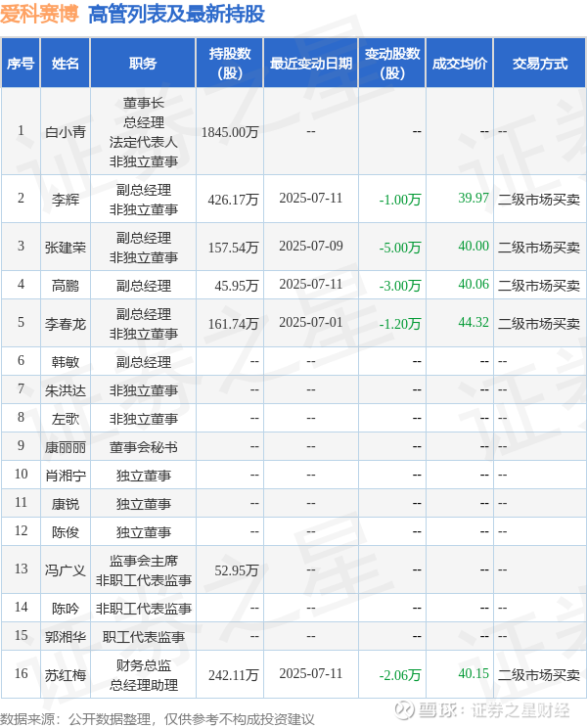Click the 职务 column header
This screenshot has height=728, width=587.
click(143, 64)
